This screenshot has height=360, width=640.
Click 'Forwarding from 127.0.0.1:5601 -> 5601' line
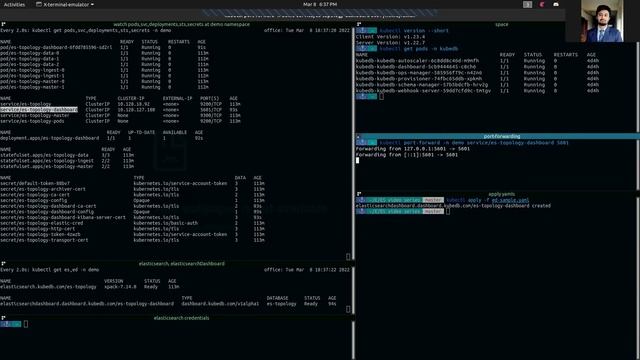tap(413, 149)
